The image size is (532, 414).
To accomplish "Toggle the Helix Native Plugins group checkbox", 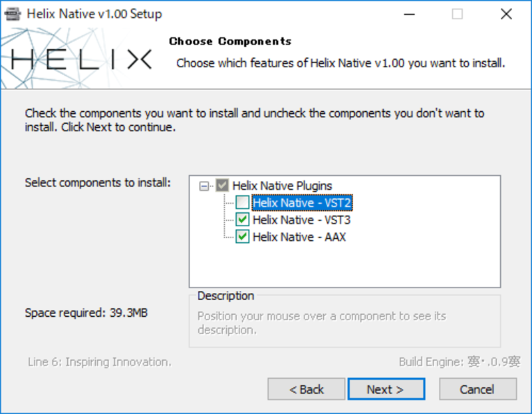I will (x=222, y=186).
